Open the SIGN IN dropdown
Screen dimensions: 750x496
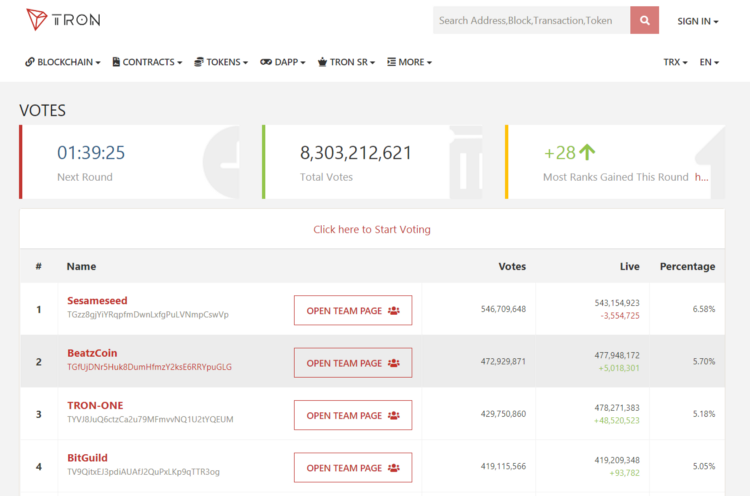click(697, 21)
